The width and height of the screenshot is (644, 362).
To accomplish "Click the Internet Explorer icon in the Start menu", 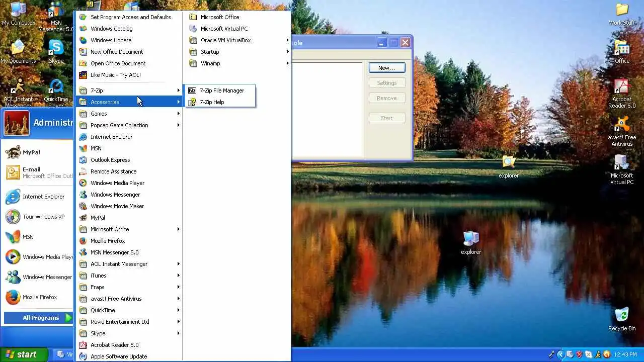I will 13,197.
